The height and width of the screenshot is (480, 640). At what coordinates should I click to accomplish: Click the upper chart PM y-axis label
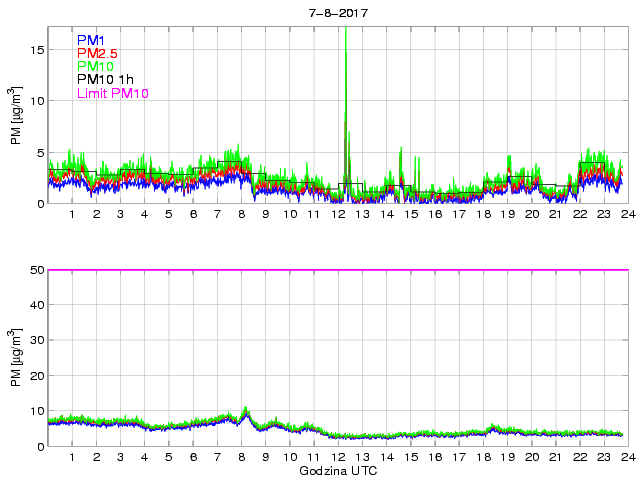pyautogui.click(x=17, y=116)
